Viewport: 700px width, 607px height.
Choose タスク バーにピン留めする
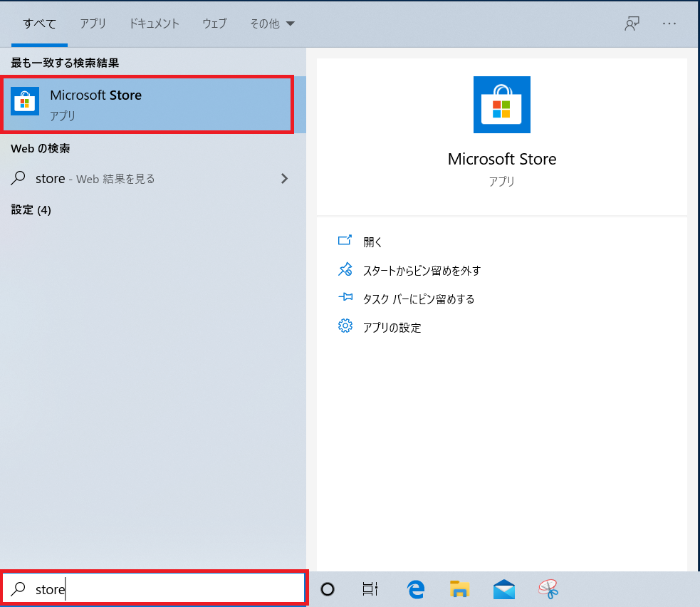click(418, 299)
